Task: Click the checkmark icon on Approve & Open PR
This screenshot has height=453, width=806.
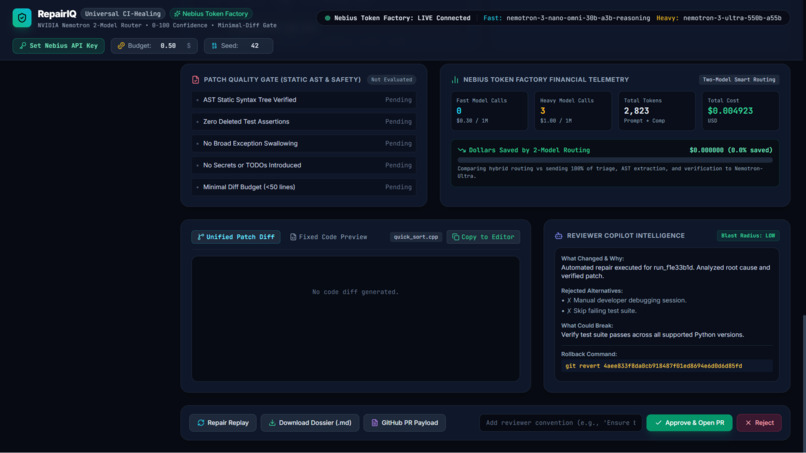Action: tap(658, 423)
